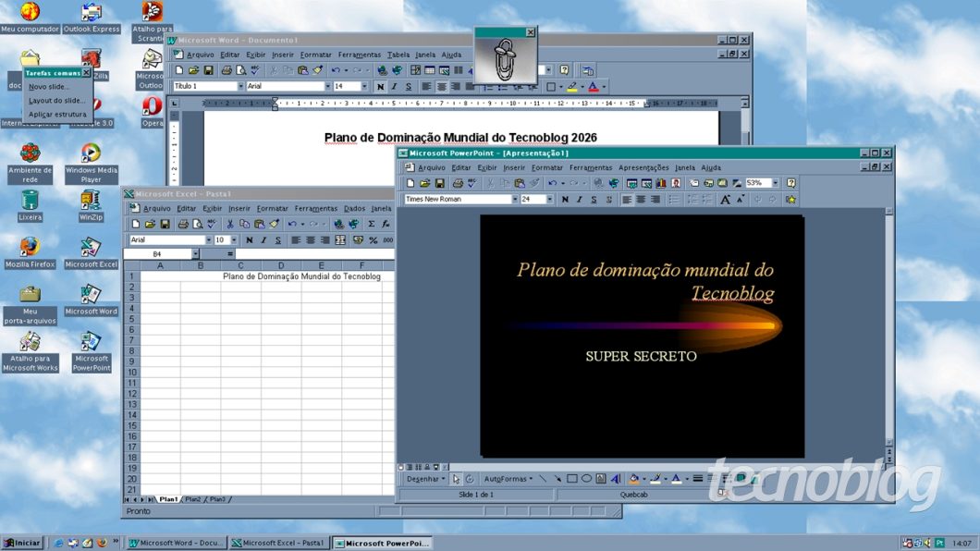Switch to Plan2 sheet tab in Excel
This screenshot has height=551, width=980.
192,500
